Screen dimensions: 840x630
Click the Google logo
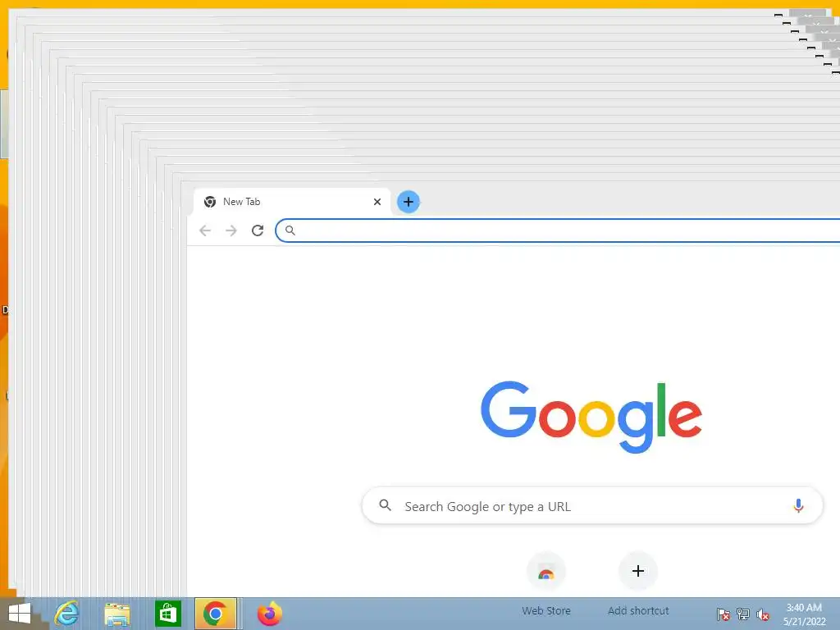point(591,417)
